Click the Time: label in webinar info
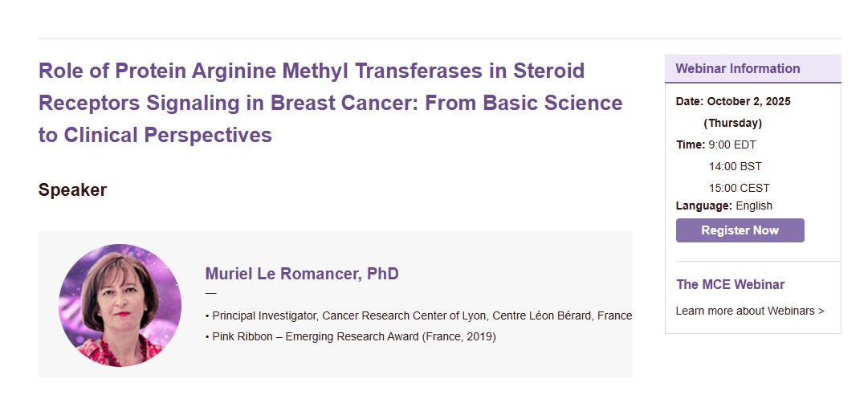868x411 pixels. pos(691,145)
